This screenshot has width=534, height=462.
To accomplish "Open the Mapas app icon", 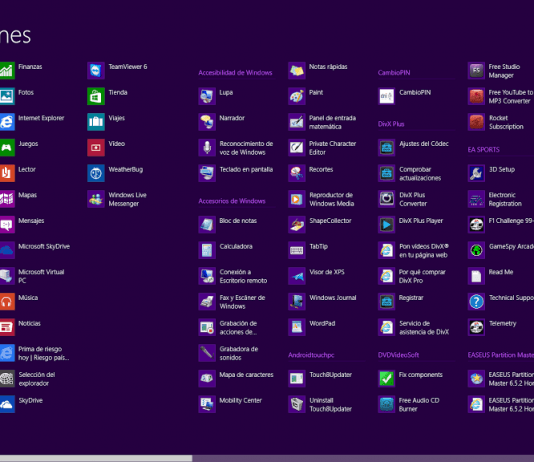I will [x=7, y=199].
